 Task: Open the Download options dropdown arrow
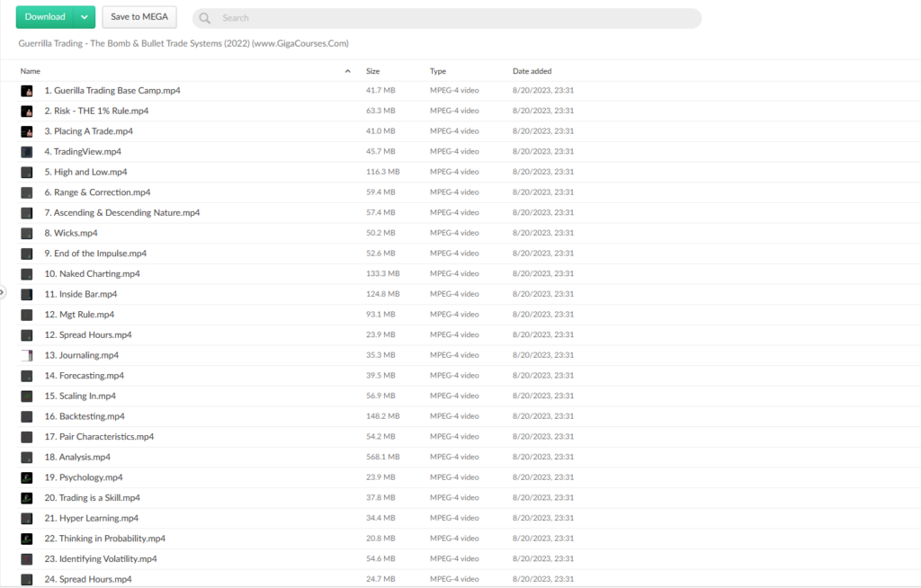pos(85,17)
